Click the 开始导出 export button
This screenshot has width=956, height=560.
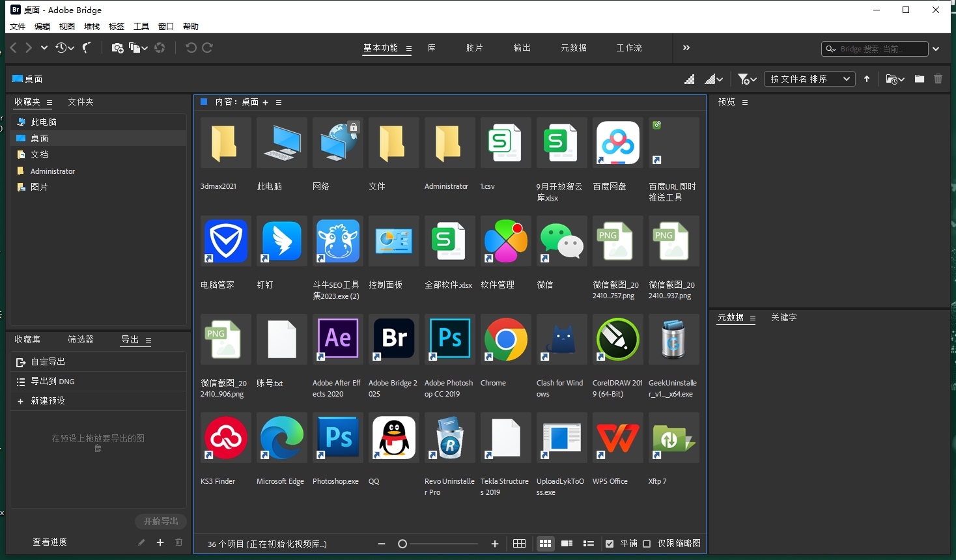tap(160, 522)
